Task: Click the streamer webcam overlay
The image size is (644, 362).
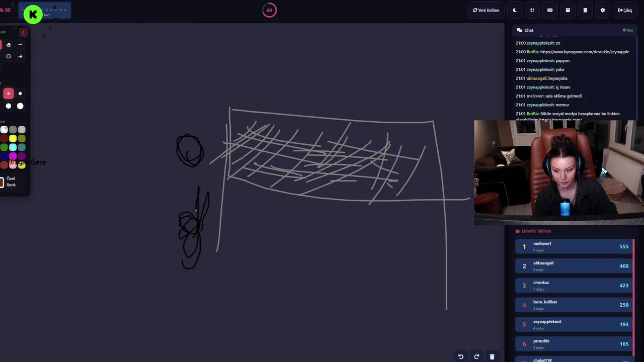Action: 559,172
